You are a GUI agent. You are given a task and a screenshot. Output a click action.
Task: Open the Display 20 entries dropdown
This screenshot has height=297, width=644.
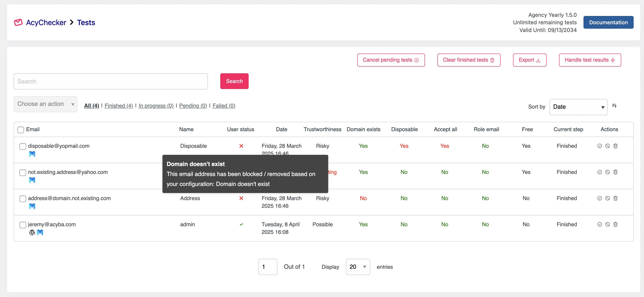[x=358, y=267]
